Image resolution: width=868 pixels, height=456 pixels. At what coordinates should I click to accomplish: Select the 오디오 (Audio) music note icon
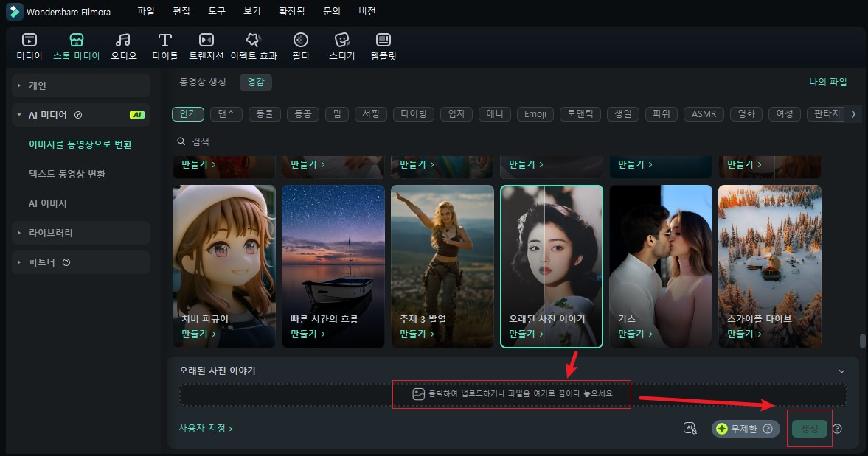click(123, 41)
